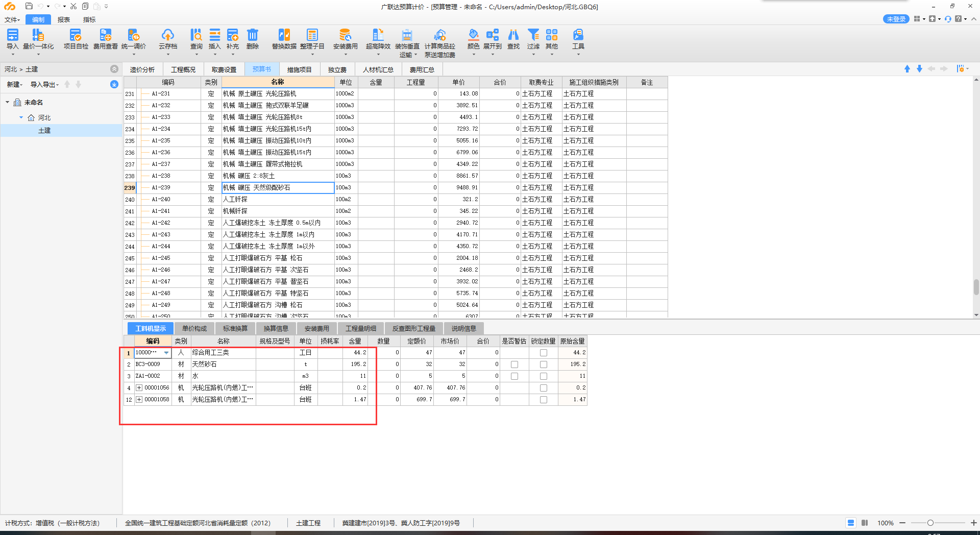
Task: Click the zoom-out minus button
Action: (x=902, y=523)
